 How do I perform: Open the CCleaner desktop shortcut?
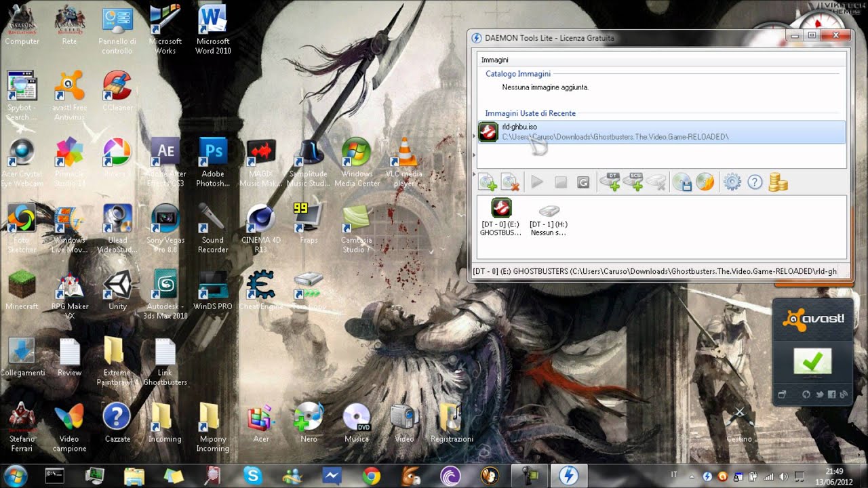[117, 91]
